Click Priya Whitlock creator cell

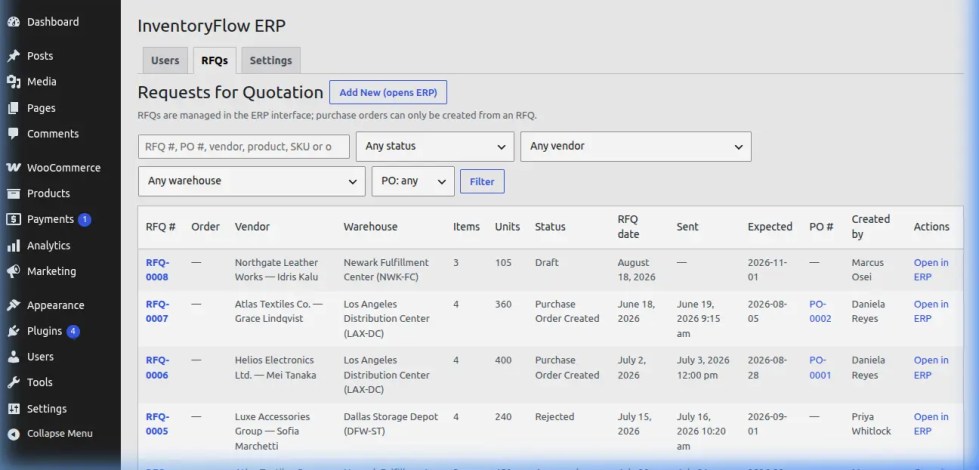pos(872,424)
